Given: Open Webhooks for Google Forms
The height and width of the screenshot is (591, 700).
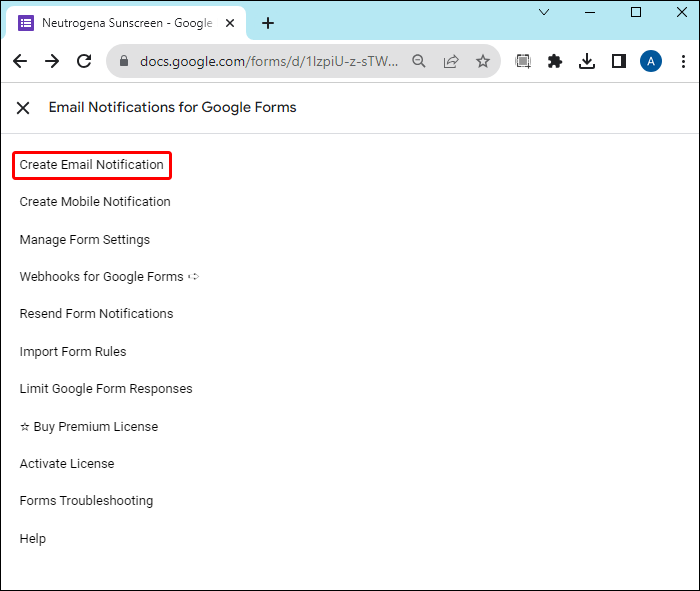Looking at the screenshot, I should tap(102, 277).
